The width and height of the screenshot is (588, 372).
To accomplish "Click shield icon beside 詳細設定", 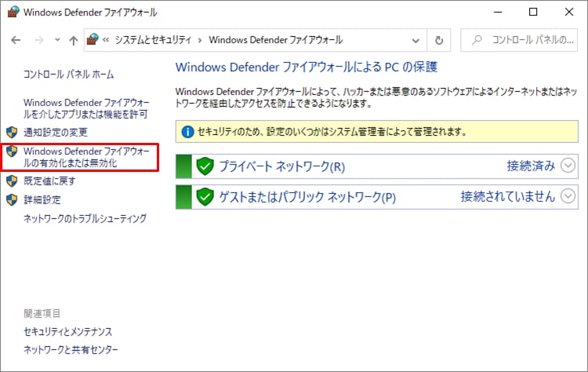I will point(12,199).
